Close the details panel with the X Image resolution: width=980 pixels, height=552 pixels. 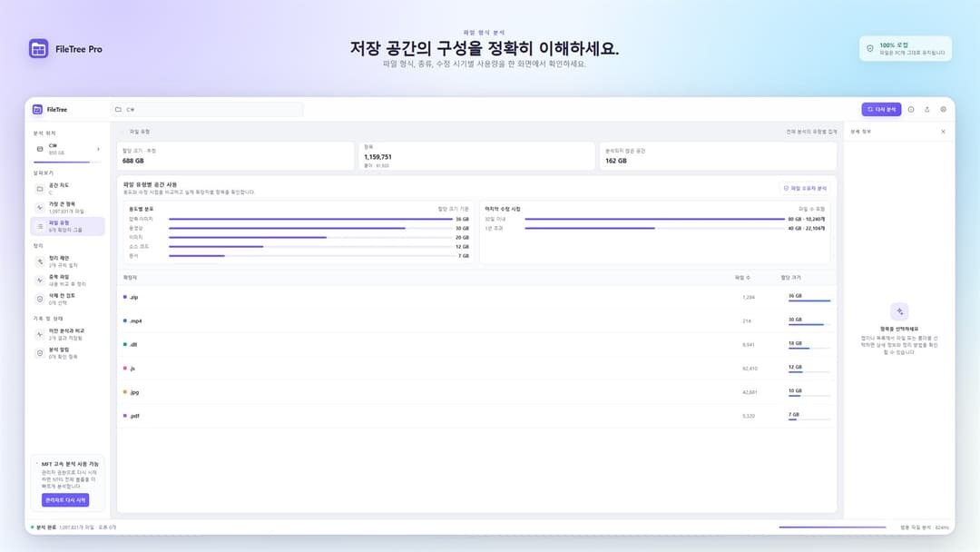point(943,132)
